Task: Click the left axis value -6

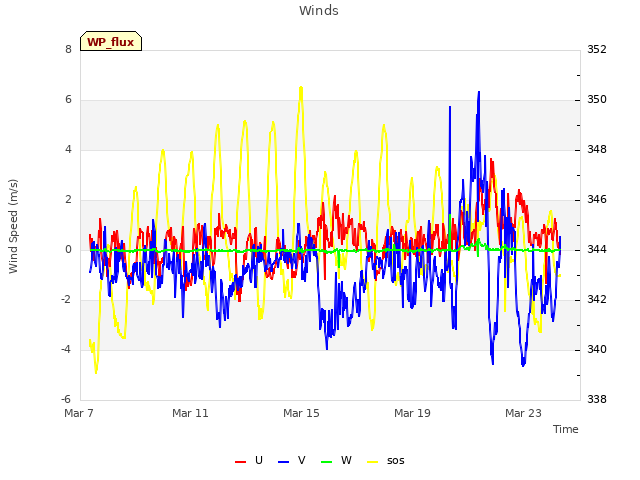Action: pyautogui.click(x=66, y=399)
